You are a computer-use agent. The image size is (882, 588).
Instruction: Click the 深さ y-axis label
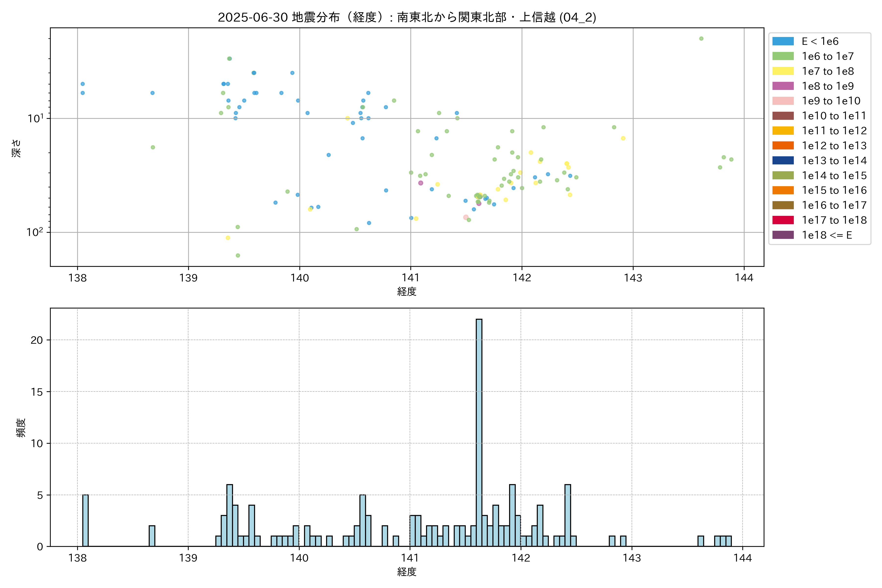tap(16, 148)
